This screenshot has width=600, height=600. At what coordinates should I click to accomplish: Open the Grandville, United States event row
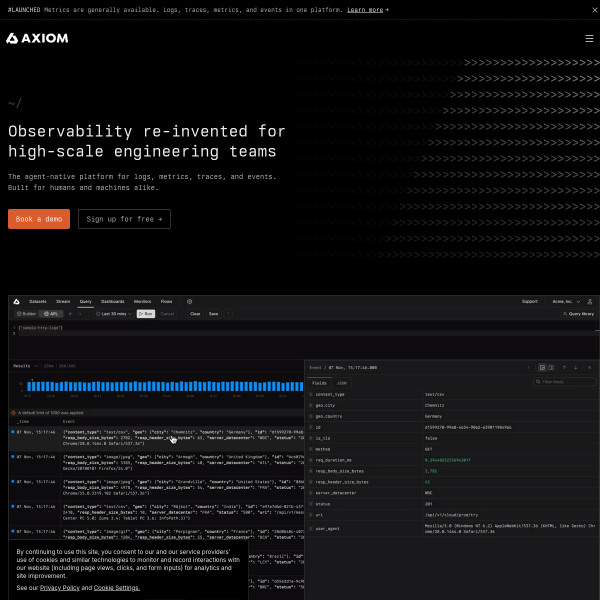(157, 488)
